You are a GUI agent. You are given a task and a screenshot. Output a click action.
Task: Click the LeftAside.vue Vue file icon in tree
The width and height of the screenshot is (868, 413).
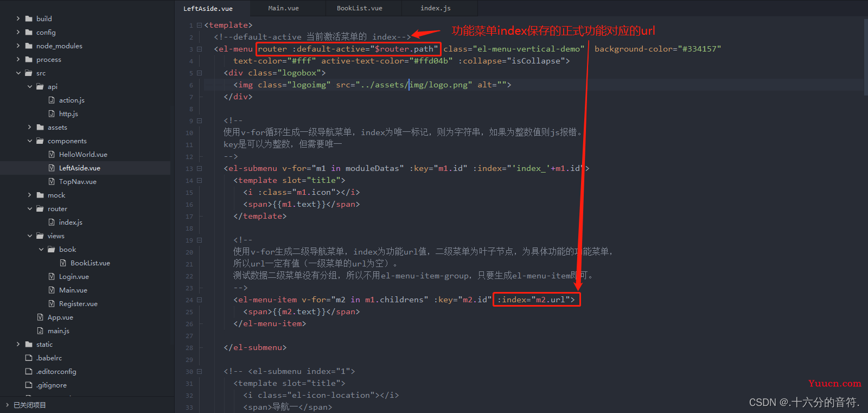(x=52, y=168)
